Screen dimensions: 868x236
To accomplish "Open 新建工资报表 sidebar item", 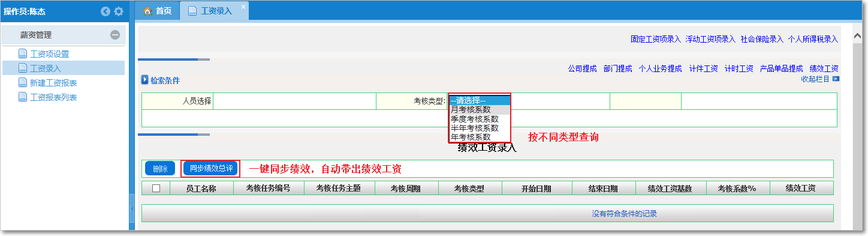I will click(53, 83).
